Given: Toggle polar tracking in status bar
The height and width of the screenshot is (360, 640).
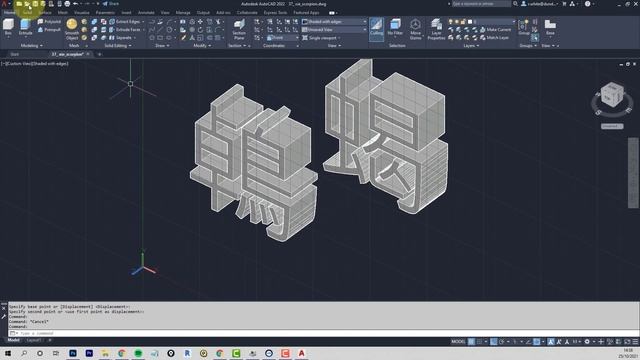Looking at the screenshot, I should [502, 342].
